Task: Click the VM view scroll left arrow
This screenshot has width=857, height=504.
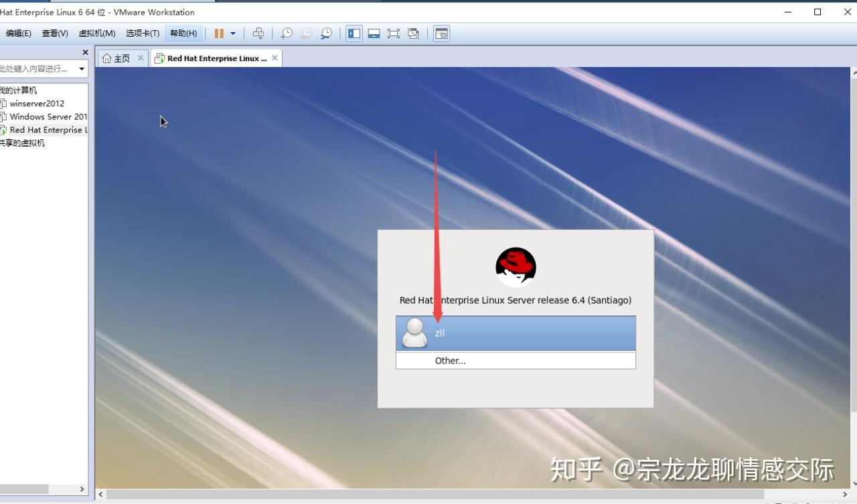Action: [101, 494]
